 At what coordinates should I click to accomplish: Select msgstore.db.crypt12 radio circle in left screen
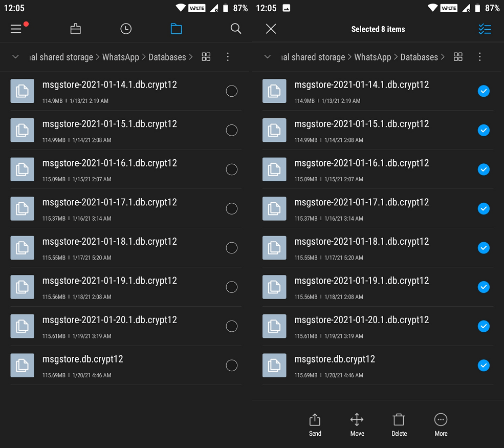(232, 366)
